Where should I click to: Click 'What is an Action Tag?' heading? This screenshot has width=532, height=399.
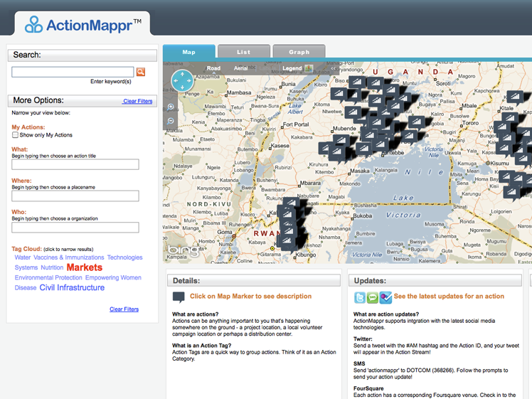[x=201, y=346]
